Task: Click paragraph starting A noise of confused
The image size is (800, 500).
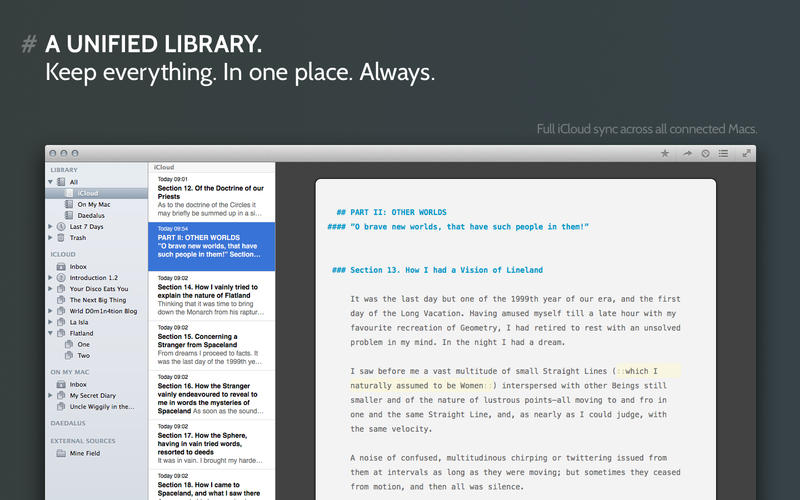Action: (x=515, y=472)
